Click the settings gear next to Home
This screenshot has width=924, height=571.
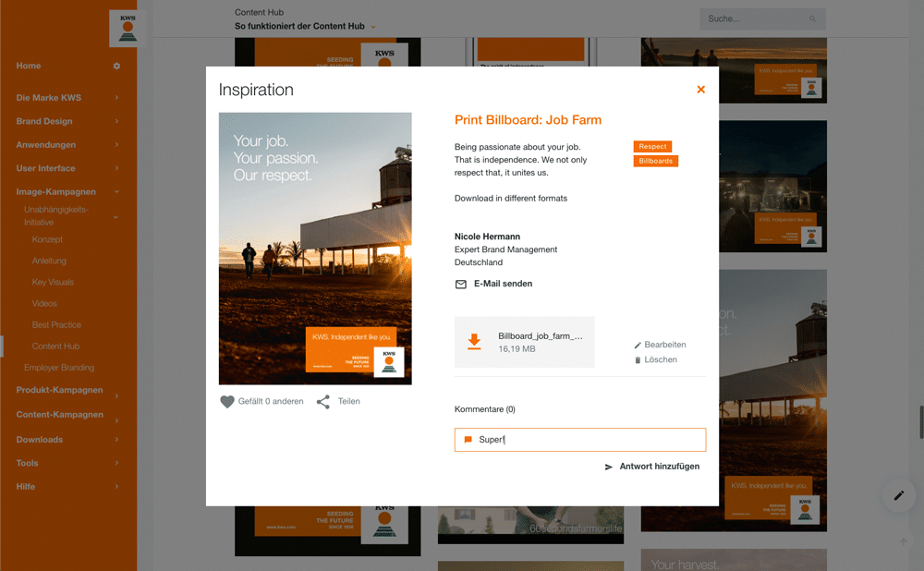(116, 67)
